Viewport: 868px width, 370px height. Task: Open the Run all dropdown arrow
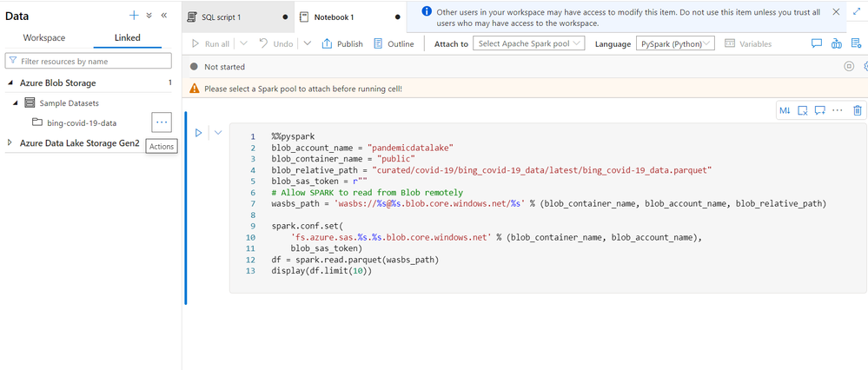[x=243, y=43]
